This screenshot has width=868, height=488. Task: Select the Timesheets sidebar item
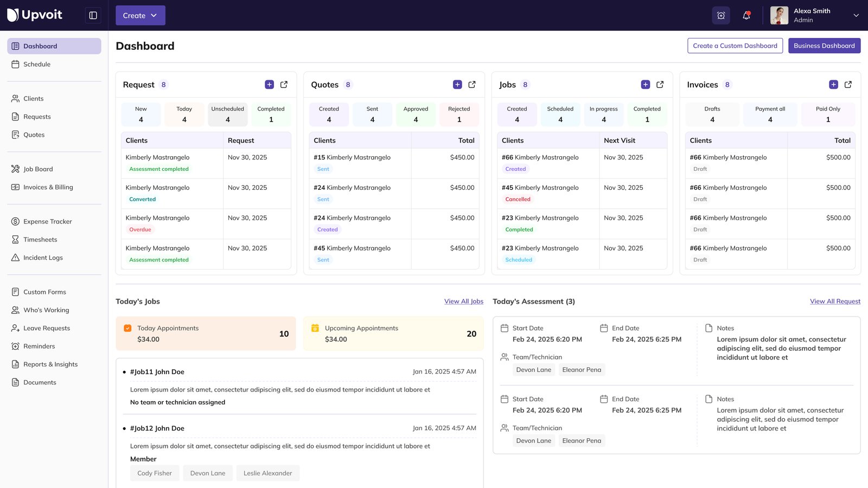pyautogui.click(x=41, y=239)
